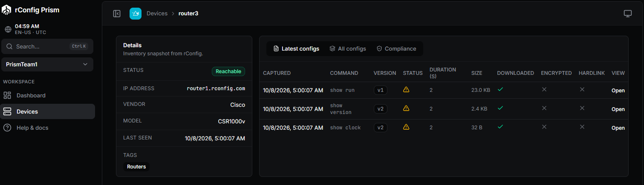Viewport: 644px width, 185px height.
Task: Click the Dashboard grid icon
Action: (7, 95)
